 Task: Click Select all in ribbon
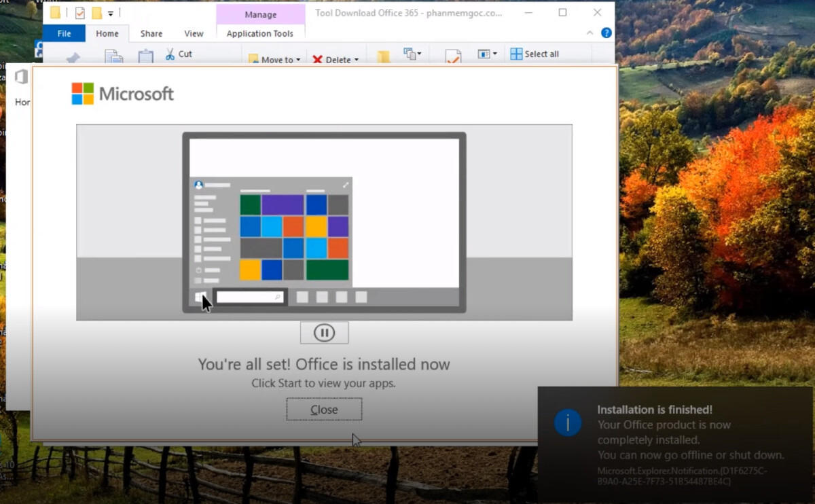(x=535, y=54)
